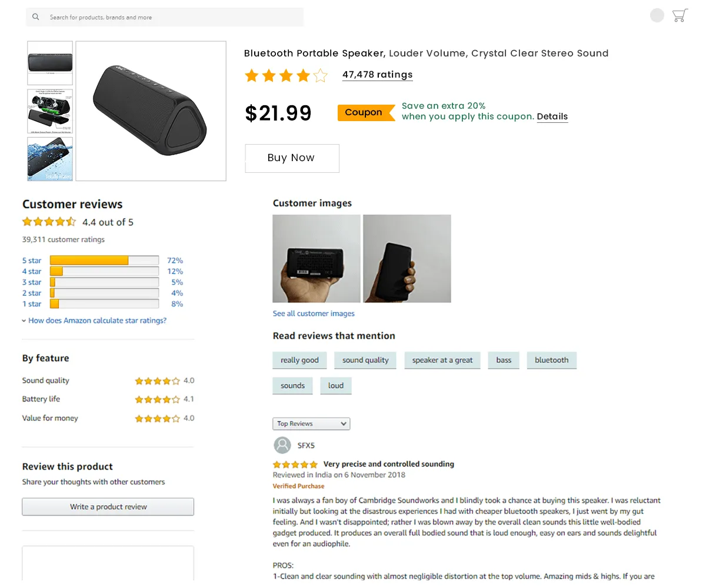Viewport: 706px width, 588px height.
Task: Open the Top Reviews sort dropdown
Action: (x=311, y=423)
